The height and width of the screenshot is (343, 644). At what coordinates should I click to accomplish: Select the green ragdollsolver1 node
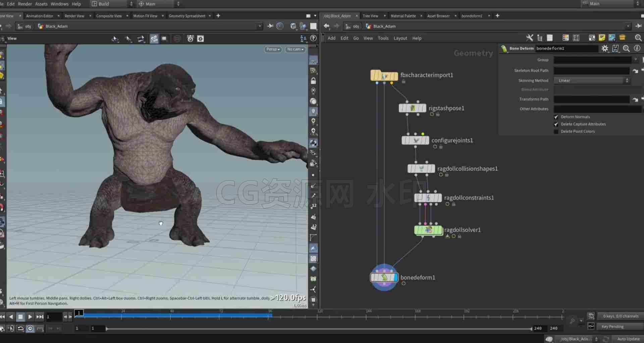tap(429, 230)
